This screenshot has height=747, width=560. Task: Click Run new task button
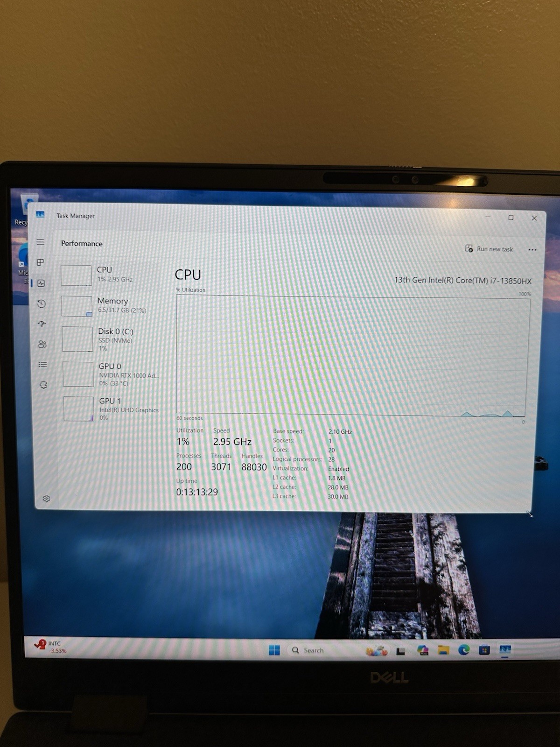489,249
